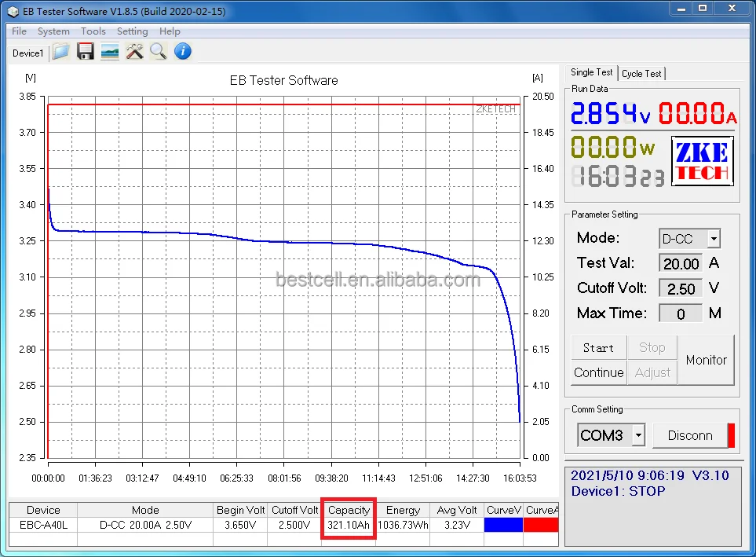Click the Monitor button
Image resolution: width=756 pixels, height=557 pixels.
[706, 360]
